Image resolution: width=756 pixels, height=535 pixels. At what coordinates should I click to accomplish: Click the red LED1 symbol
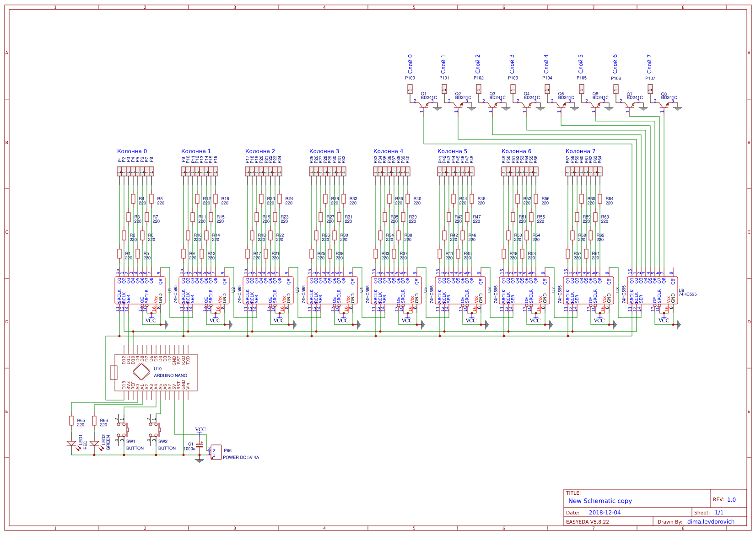pos(71,443)
